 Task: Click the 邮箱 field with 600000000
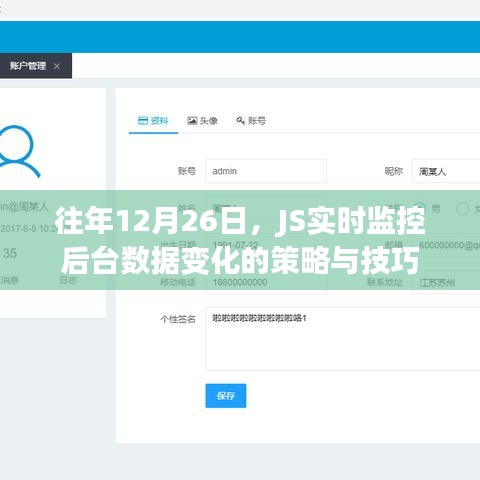pos(446,246)
